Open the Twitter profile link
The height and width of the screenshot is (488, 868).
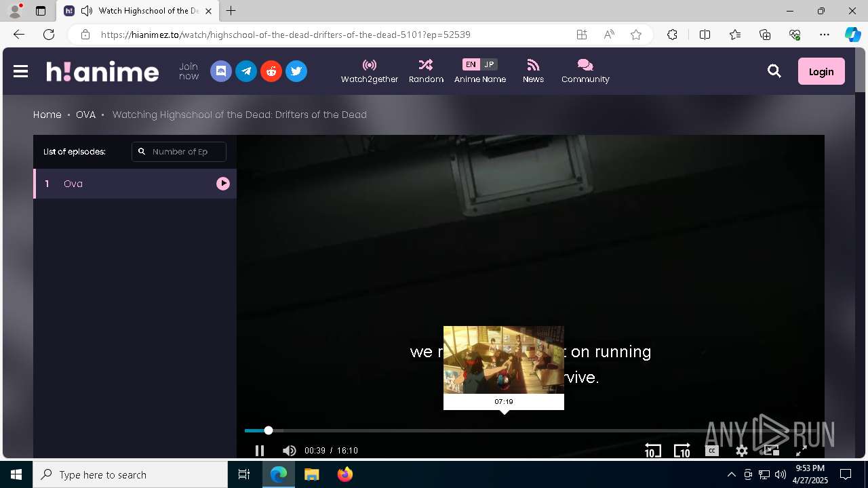pyautogui.click(x=296, y=71)
